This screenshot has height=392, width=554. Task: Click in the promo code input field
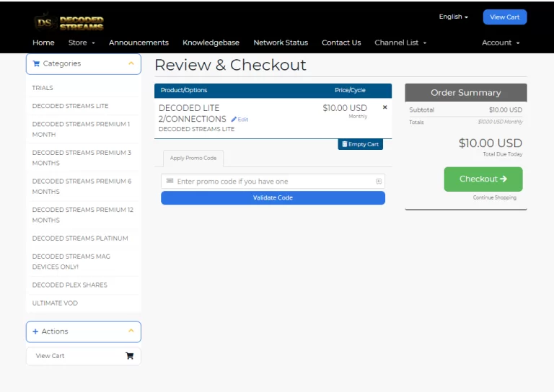(273, 182)
